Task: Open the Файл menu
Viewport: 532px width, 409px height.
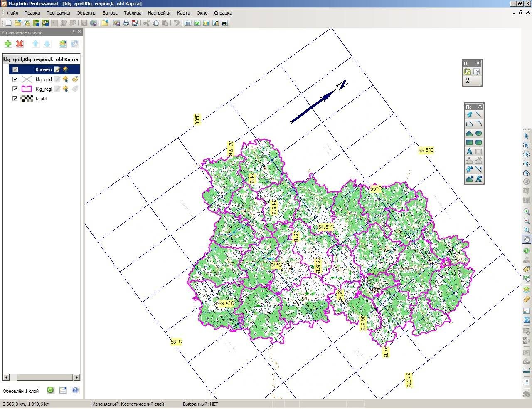Action: point(12,13)
